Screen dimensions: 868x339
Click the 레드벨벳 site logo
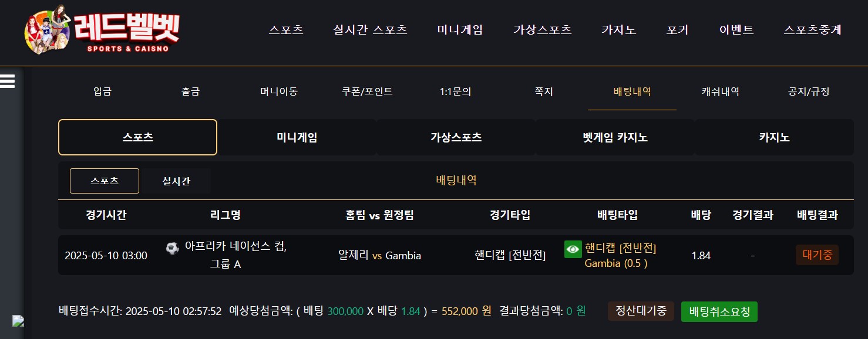tap(102, 29)
